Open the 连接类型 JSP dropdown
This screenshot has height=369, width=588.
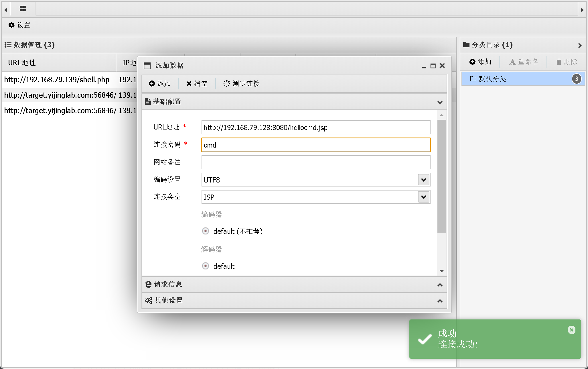tap(423, 197)
